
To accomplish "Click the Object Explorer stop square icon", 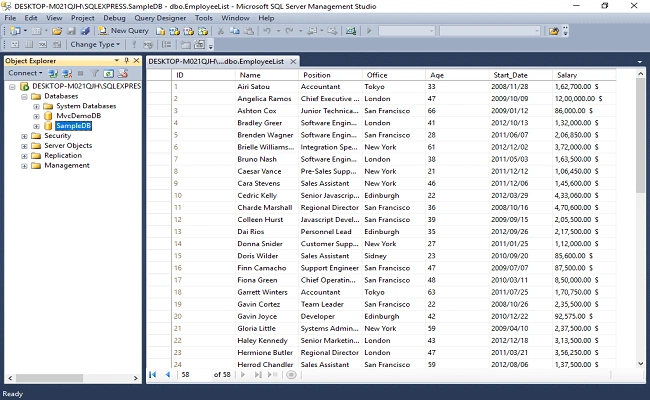I will 80,73.
